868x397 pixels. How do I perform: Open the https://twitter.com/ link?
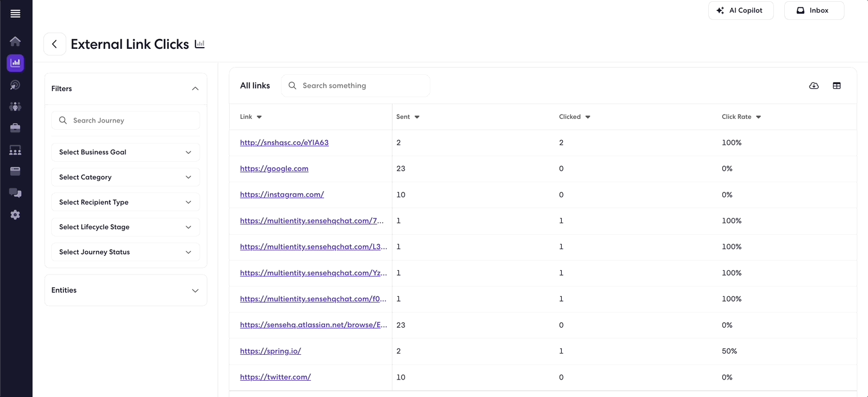pyautogui.click(x=275, y=377)
